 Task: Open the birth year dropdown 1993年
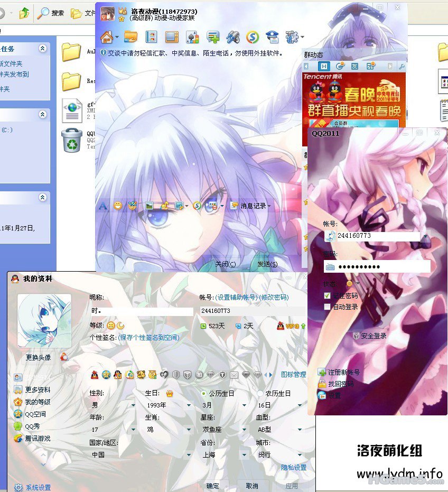189,405
